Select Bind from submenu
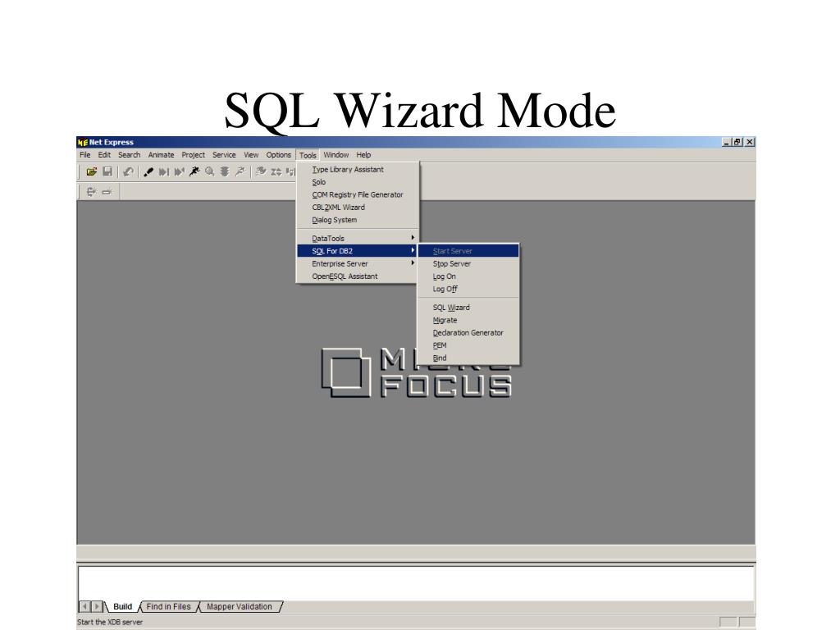 pos(468,358)
